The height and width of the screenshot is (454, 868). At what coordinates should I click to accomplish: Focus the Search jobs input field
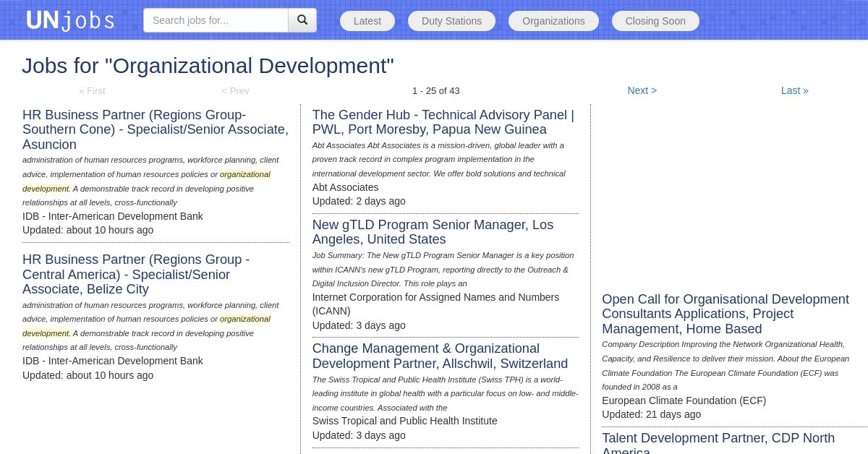click(216, 20)
